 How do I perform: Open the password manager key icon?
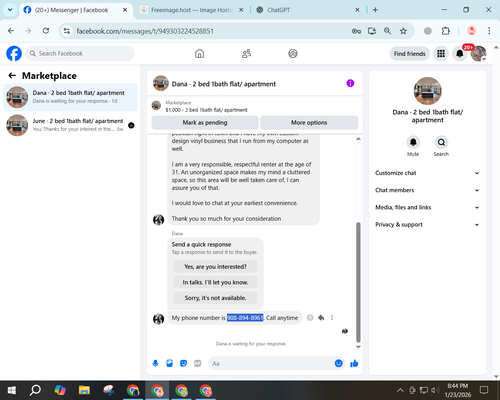click(356, 31)
